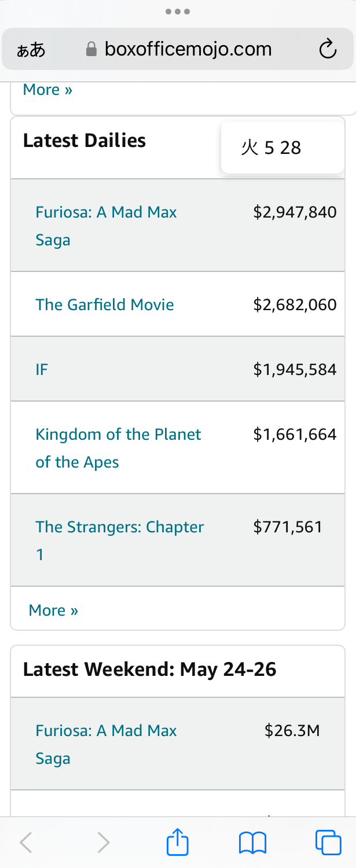The image size is (356, 868).
Task: Open the ぁあ reader/text size menu
Action: click(31, 50)
